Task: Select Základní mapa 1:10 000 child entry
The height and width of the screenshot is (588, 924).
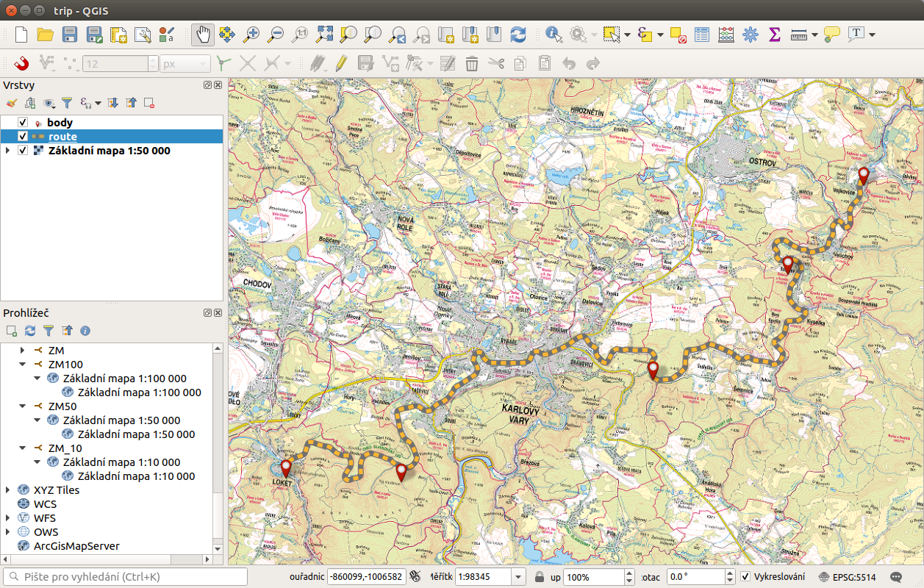Action: (x=136, y=476)
